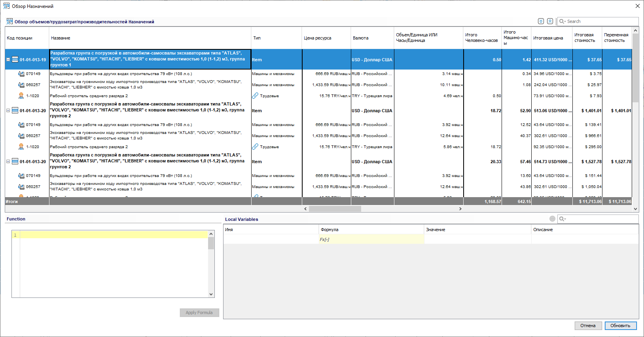The image size is (644, 337).
Task: Click worker icon of 1-1020 row costing $295.00
Action: [x=21, y=147]
